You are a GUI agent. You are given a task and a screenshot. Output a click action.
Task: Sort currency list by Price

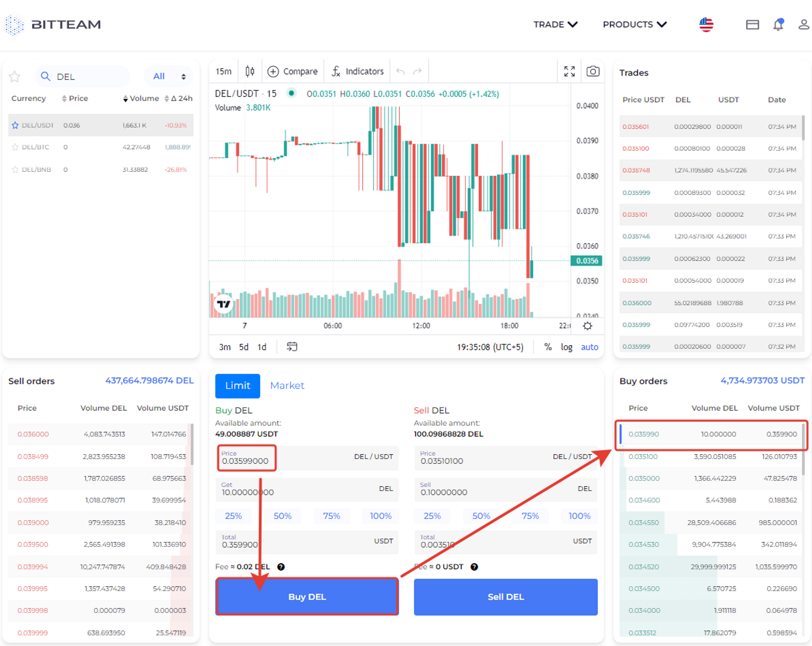75,98
